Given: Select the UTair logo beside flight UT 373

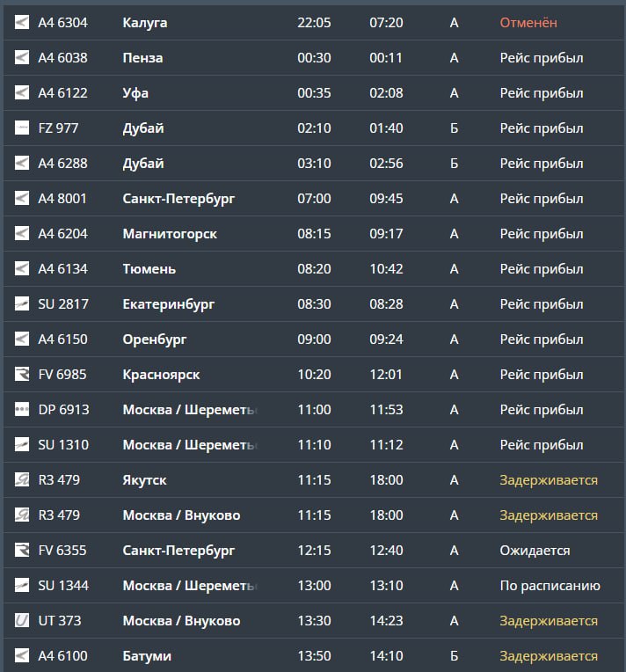Looking at the screenshot, I should (22, 621).
